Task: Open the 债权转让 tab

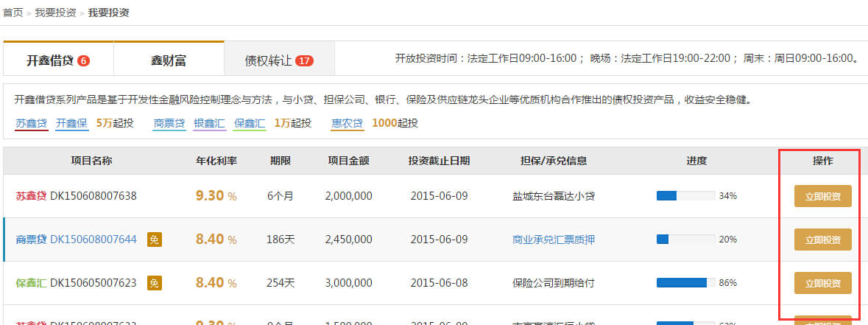Action: point(269,60)
